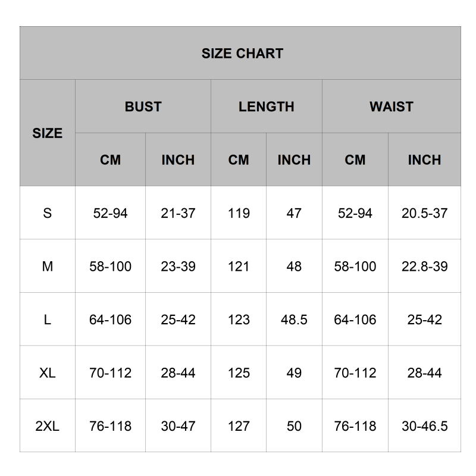476x476 pixels.
Task: Select the 21-37 bust inch value
Action: (x=178, y=213)
